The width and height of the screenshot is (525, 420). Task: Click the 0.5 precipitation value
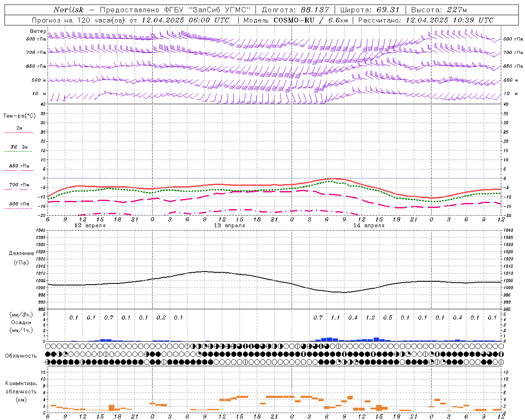(x=388, y=318)
